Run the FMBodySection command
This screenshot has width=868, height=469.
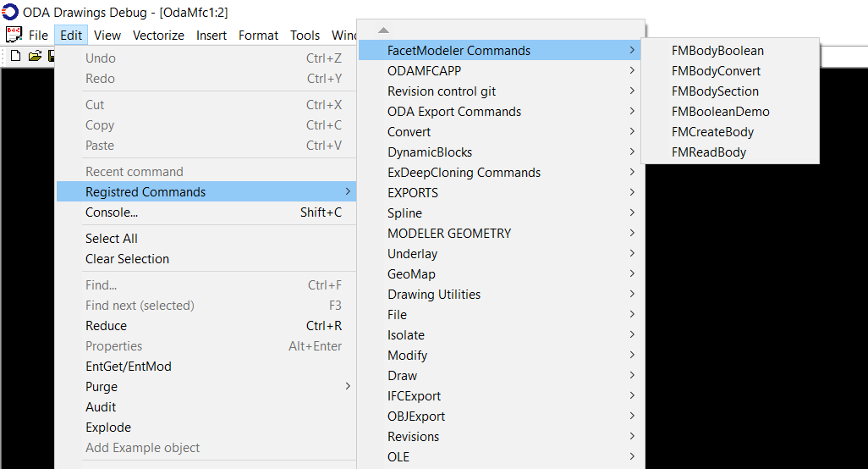pos(730,91)
